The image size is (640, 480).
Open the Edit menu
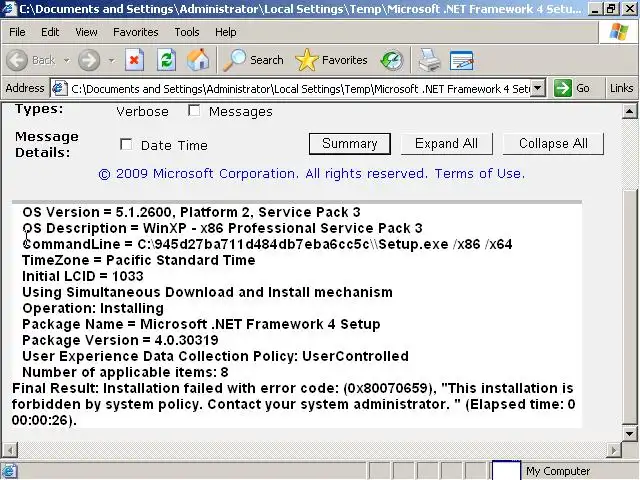coord(50,32)
